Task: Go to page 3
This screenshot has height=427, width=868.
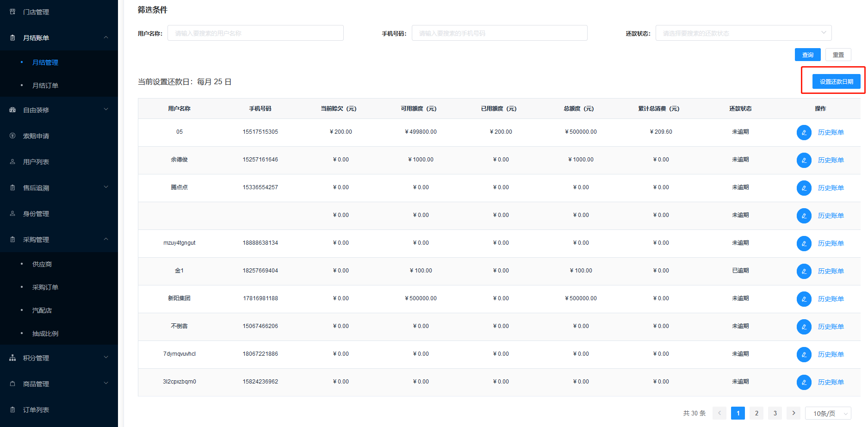Action: pos(775,413)
